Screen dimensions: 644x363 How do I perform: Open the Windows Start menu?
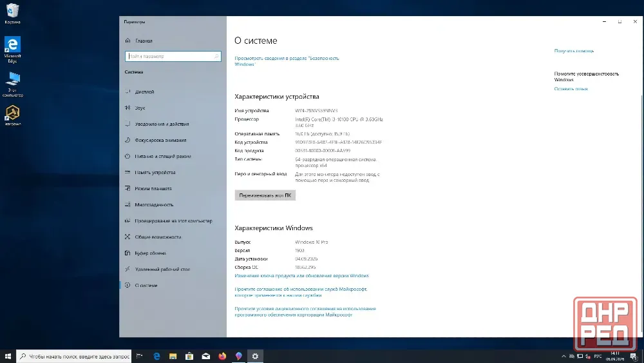7,356
